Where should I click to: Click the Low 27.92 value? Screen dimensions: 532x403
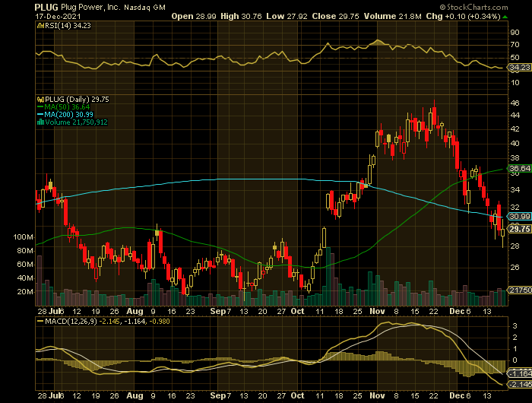coord(287,16)
